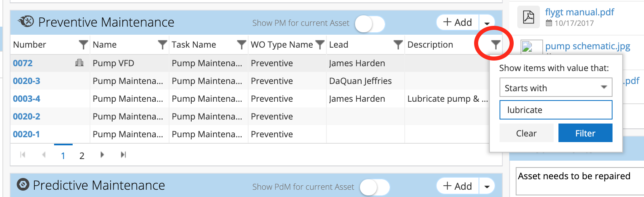Click the filter value field containing lubricate
This screenshot has height=197, width=644.
556,110
